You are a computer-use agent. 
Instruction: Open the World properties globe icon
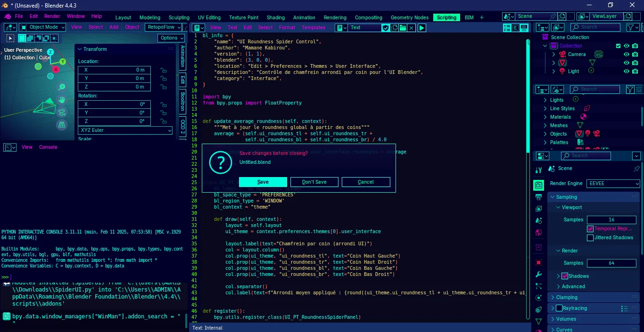pyautogui.click(x=539, y=232)
